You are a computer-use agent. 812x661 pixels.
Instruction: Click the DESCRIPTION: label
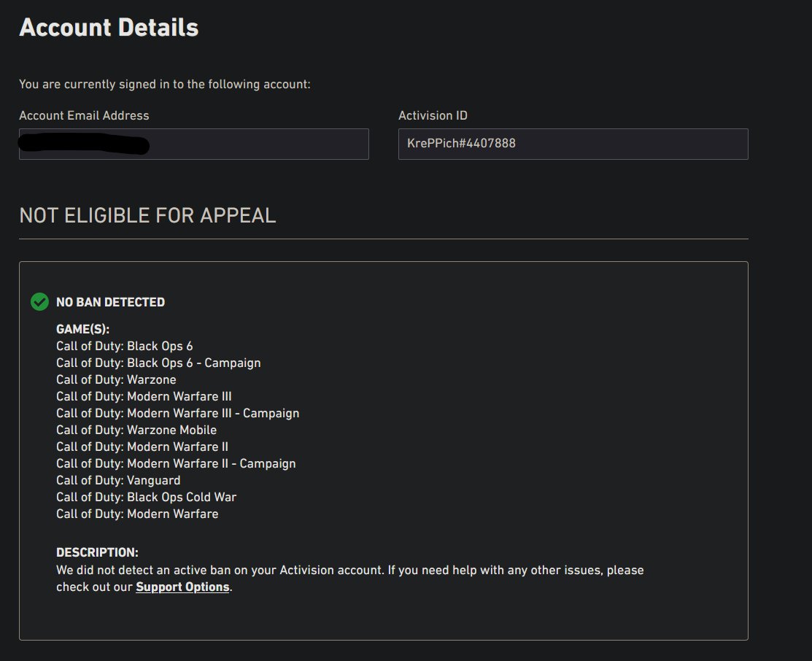click(97, 552)
